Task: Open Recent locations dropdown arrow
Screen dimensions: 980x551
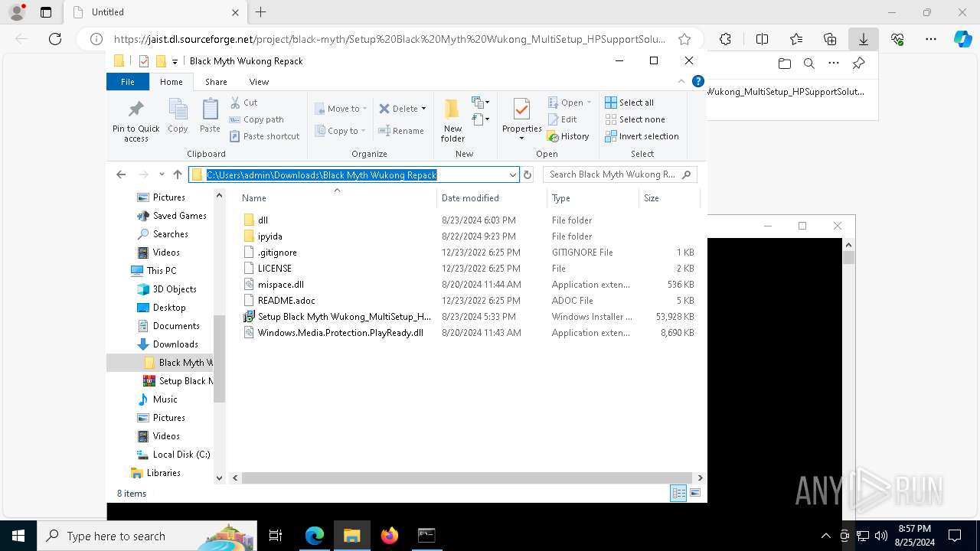Action: pos(162,174)
